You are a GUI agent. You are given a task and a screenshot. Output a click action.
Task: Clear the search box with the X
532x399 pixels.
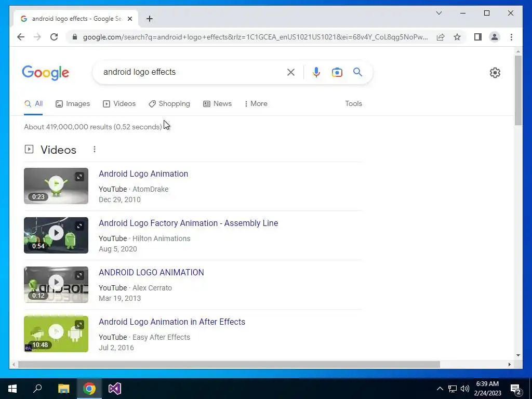pyautogui.click(x=291, y=72)
